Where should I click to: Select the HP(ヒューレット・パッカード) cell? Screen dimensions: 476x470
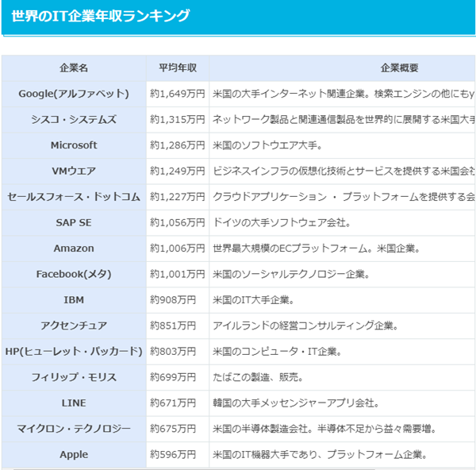click(x=74, y=352)
